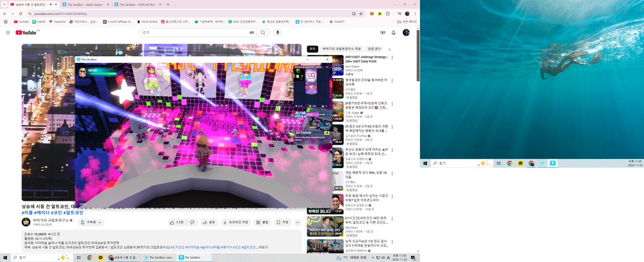Open Windows Start button on left taskbar

click(x=6, y=258)
